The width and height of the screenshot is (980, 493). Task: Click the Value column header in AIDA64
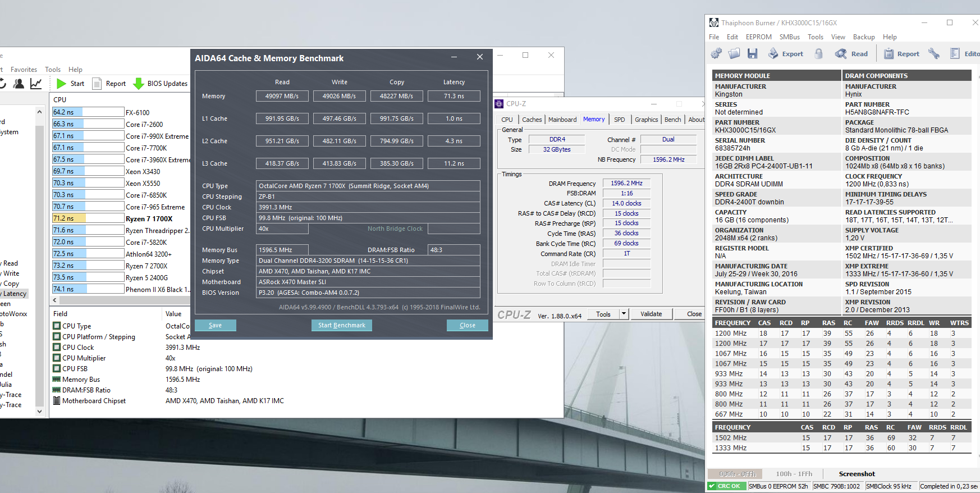176,314
